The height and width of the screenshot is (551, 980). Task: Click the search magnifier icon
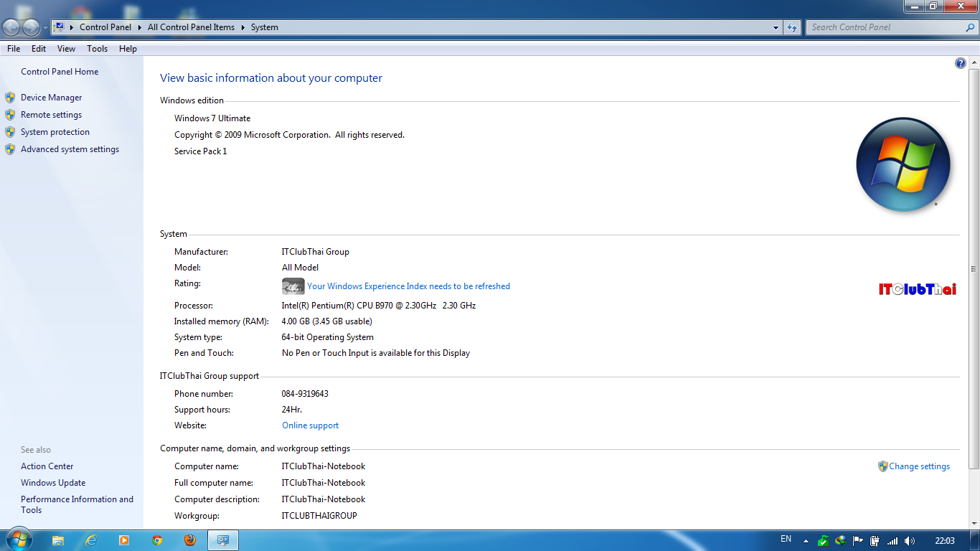[x=970, y=27]
